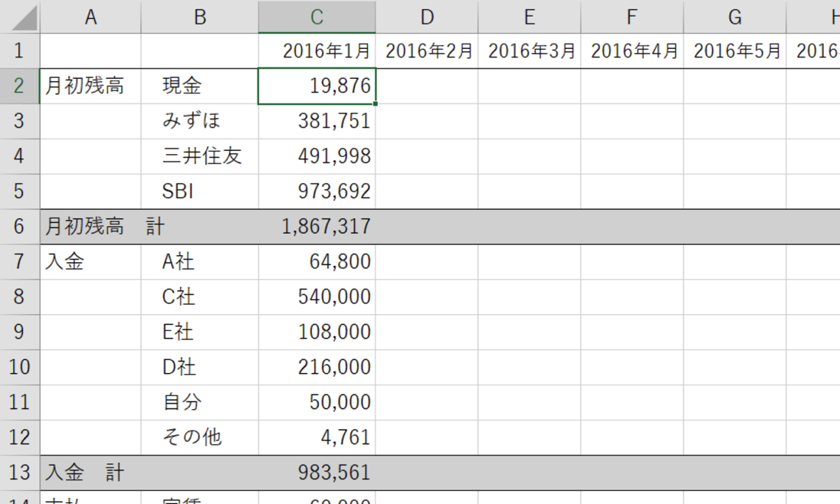Click the 三井住友 cell
The image size is (840, 504).
pyautogui.click(x=200, y=156)
